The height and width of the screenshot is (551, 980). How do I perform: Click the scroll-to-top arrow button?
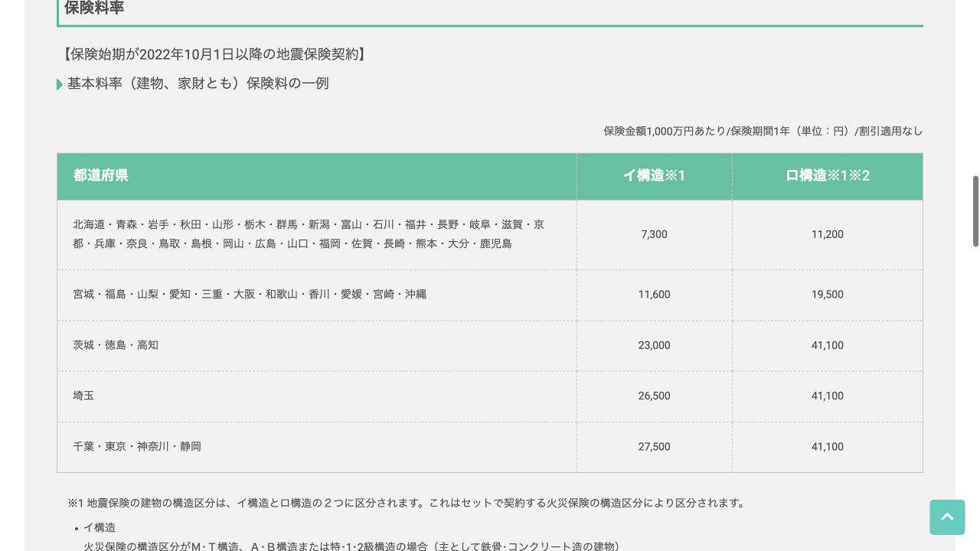pyautogui.click(x=947, y=517)
